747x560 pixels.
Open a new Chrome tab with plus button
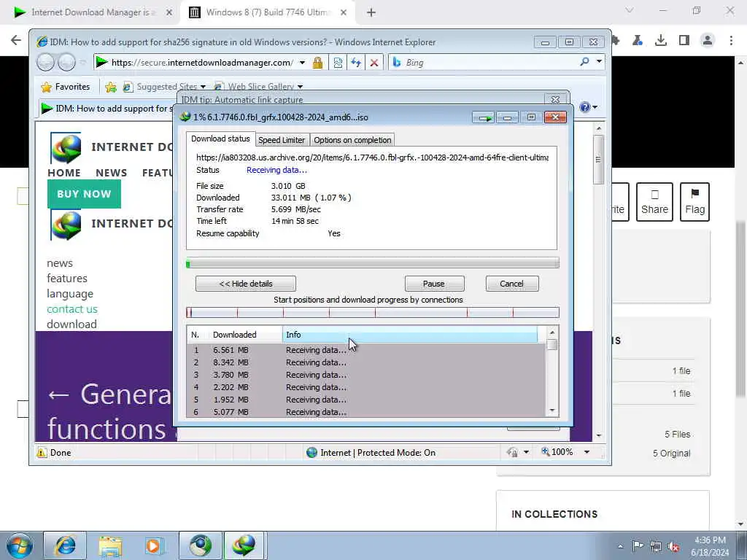pyautogui.click(x=371, y=12)
